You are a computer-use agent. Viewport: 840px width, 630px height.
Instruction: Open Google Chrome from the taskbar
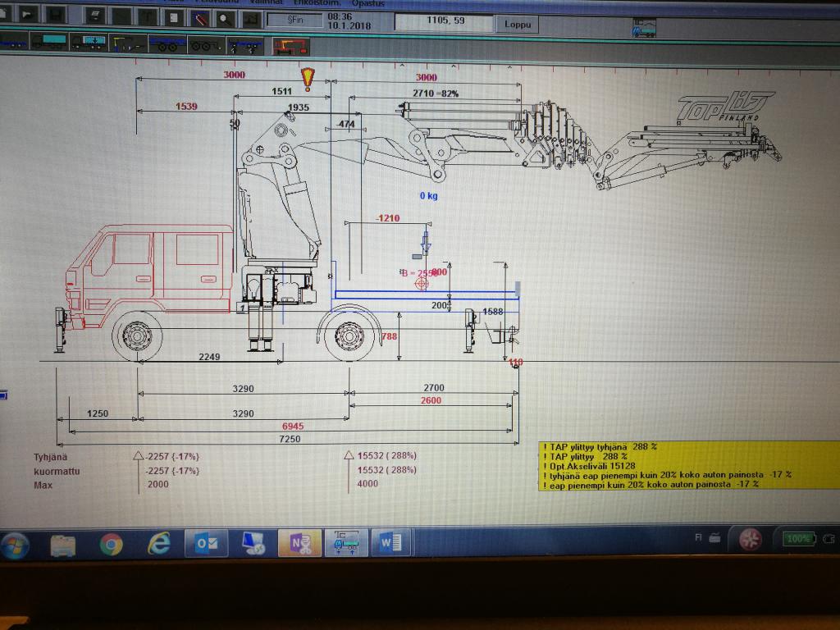[x=111, y=543]
